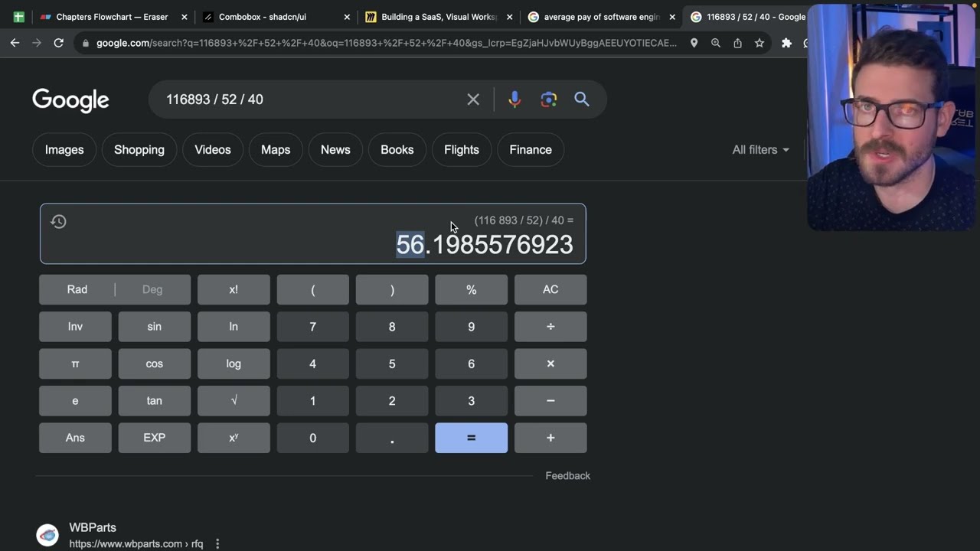Click the calculator equals button
The width and height of the screenshot is (980, 551).
[x=471, y=438]
